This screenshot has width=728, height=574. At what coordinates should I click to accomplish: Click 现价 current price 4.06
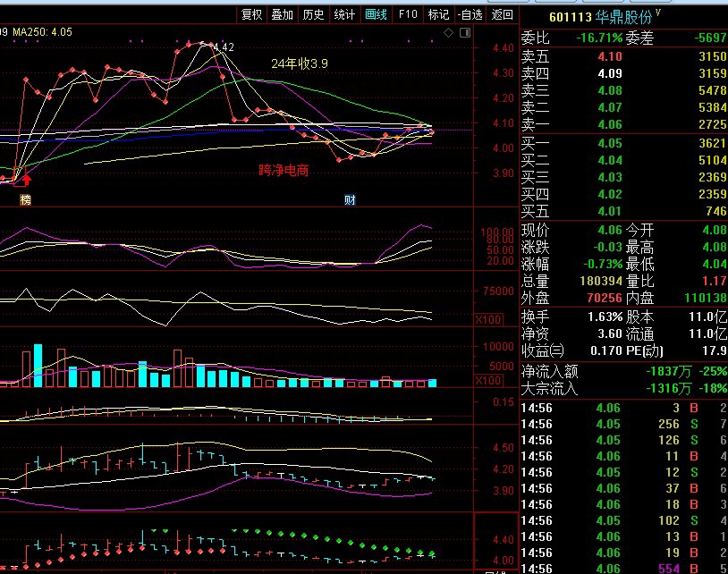[x=610, y=230]
